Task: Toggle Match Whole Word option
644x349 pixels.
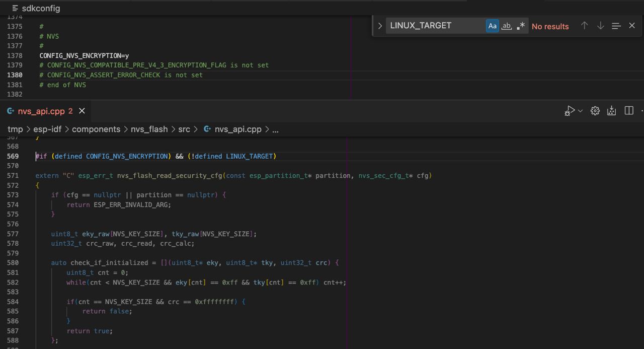Action: (507, 26)
